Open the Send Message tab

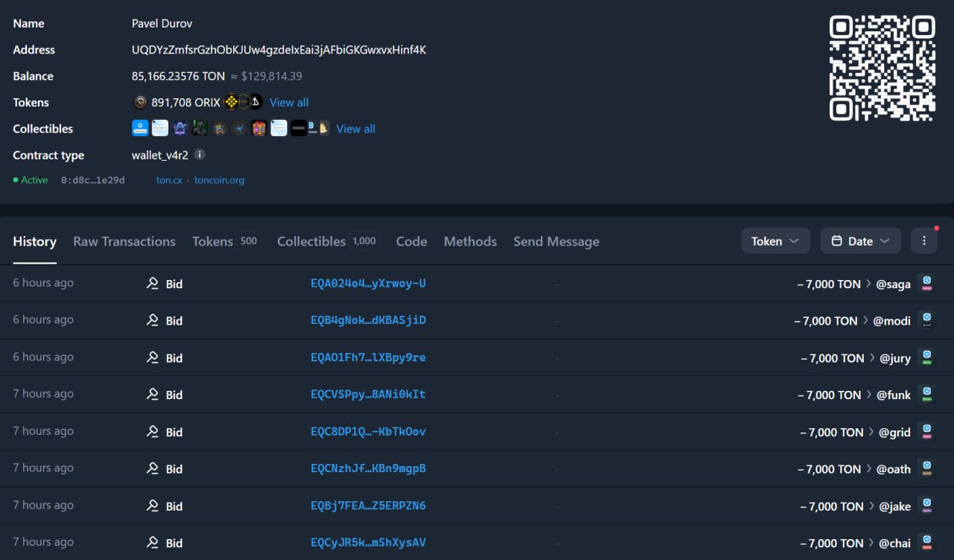click(x=556, y=241)
